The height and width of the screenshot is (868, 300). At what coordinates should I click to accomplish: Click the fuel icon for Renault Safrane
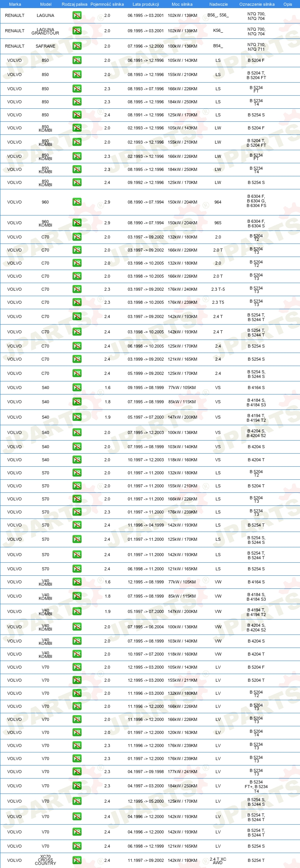(77, 46)
